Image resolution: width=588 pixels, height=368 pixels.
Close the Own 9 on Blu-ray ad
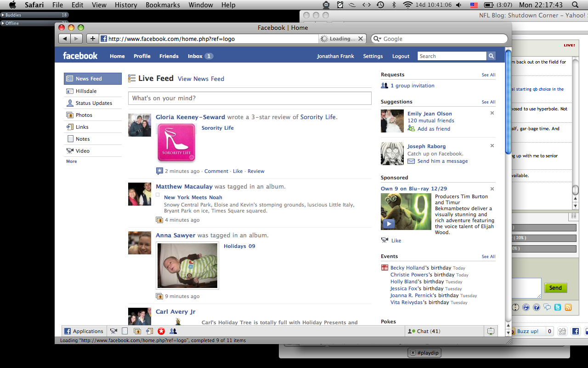(x=492, y=189)
